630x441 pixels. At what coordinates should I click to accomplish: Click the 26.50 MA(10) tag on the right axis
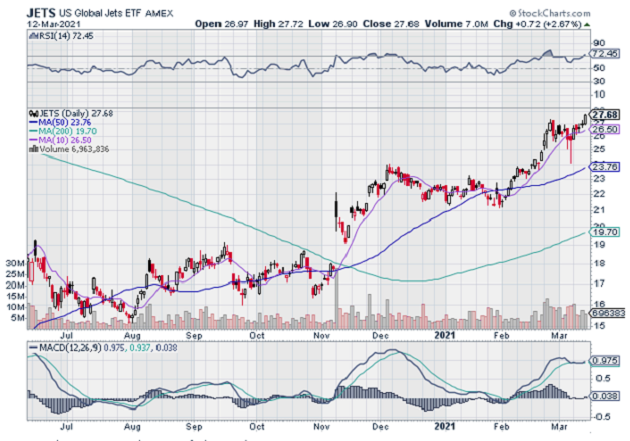pyautogui.click(x=605, y=129)
